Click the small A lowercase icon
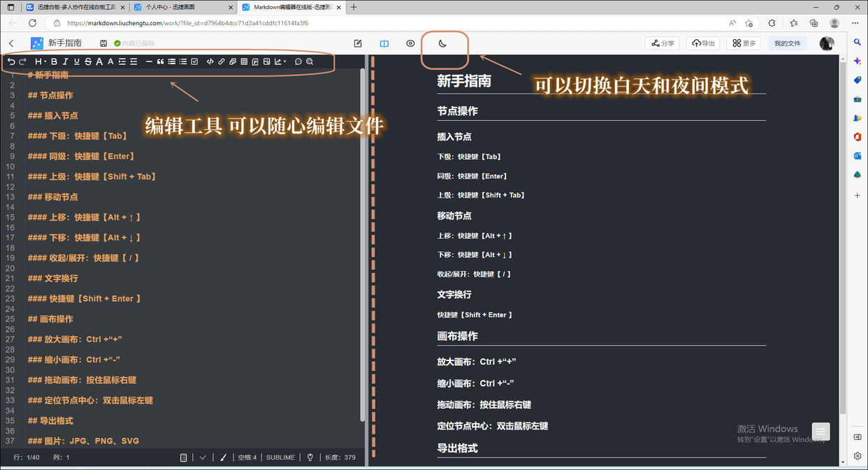The width and height of the screenshot is (868, 470). pyautogui.click(x=110, y=61)
